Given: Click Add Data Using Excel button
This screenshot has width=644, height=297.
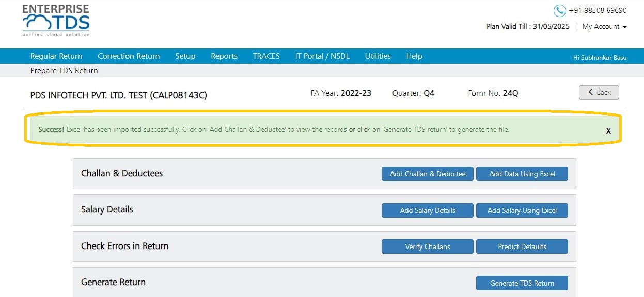Looking at the screenshot, I should pos(522,174).
